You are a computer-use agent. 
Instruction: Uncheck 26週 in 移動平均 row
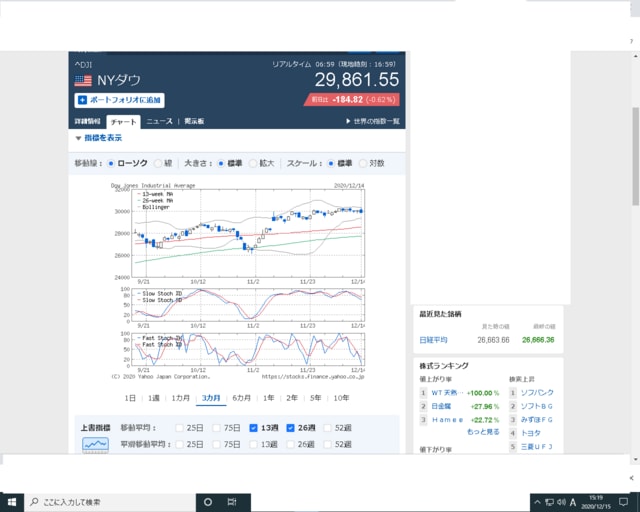[290, 428]
